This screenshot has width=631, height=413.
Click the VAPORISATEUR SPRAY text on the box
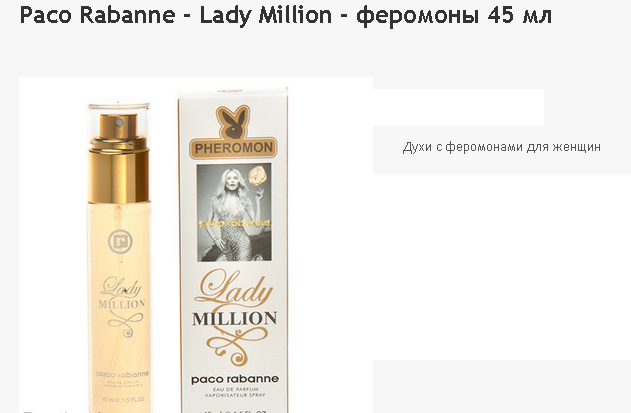(x=235, y=395)
